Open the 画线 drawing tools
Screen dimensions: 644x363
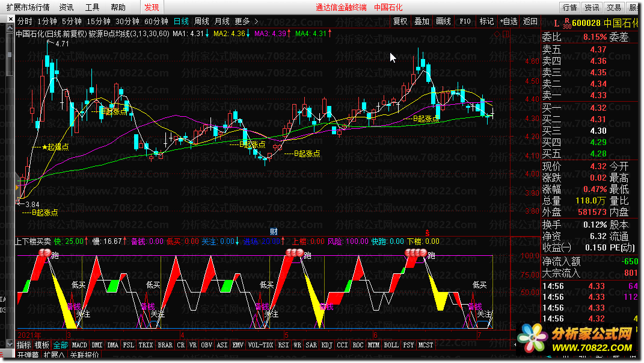click(444, 22)
